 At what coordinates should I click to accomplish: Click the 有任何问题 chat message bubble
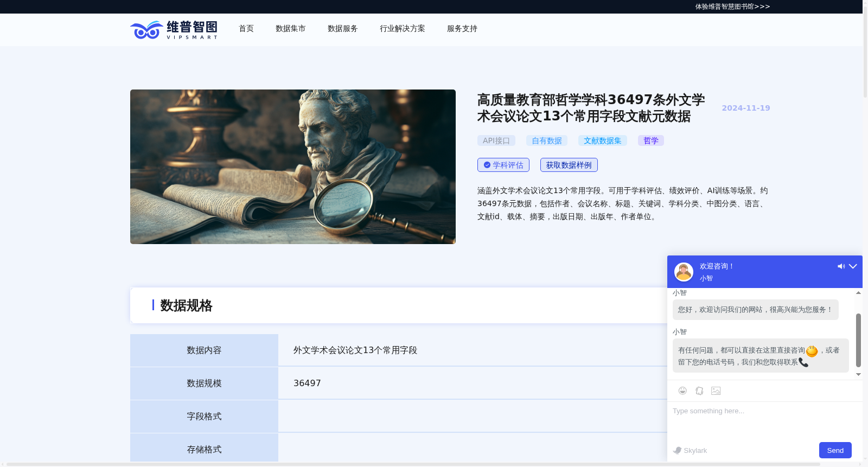[761, 356]
